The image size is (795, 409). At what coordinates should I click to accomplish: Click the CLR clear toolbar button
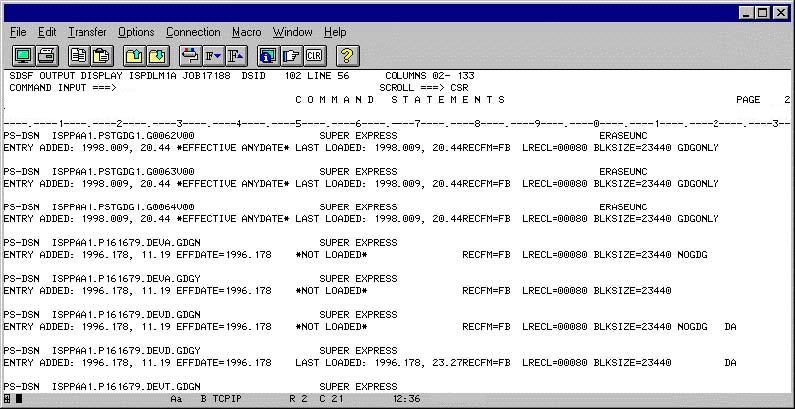[x=314, y=55]
